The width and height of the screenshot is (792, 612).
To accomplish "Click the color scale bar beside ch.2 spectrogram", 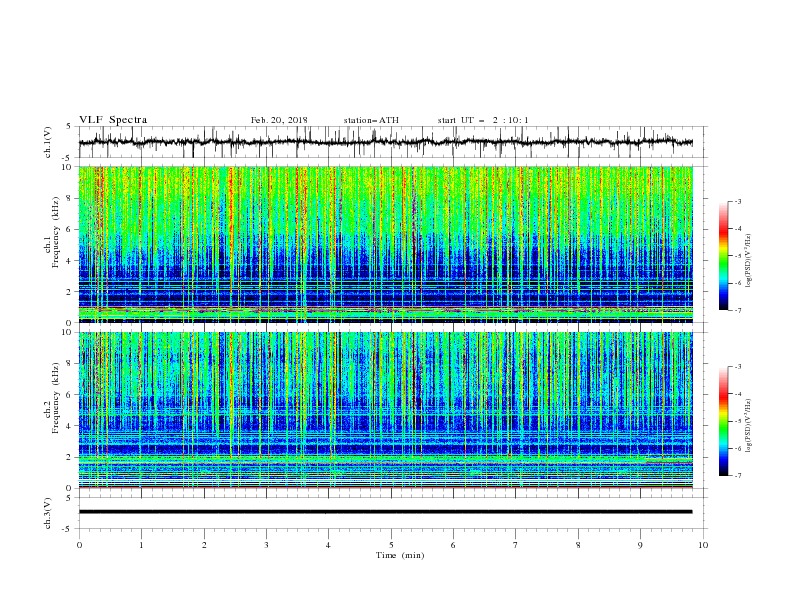I will (x=723, y=421).
